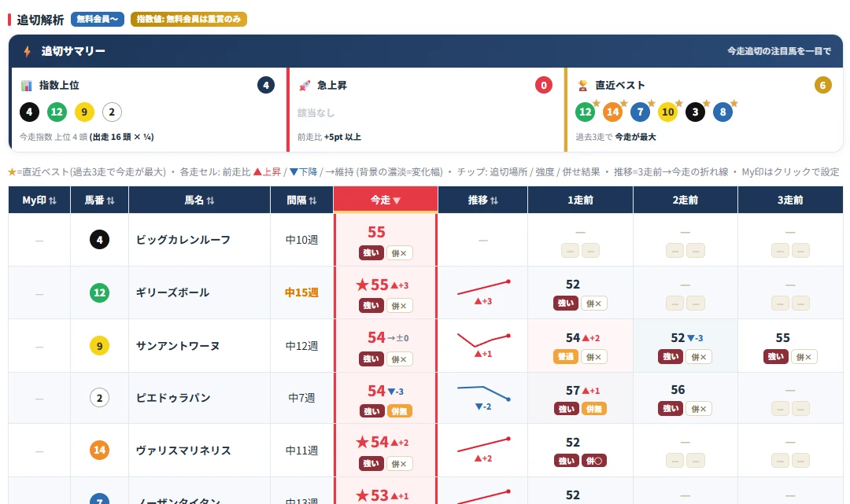Set My印 for ギリーズボール row
This screenshot has height=504, width=850.
[x=39, y=292]
